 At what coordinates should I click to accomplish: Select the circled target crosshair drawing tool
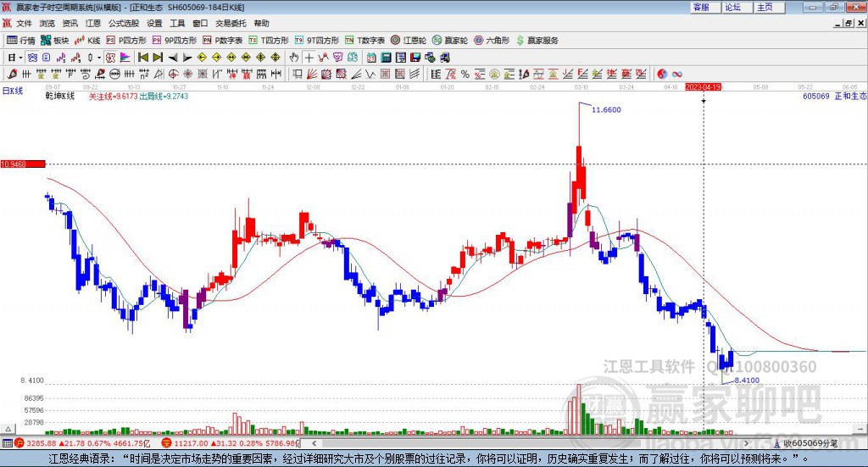[x=173, y=74]
